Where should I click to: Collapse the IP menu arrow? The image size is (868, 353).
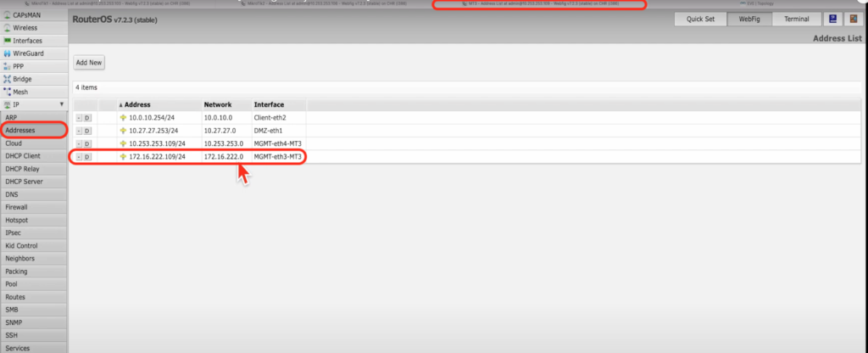(x=61, y=104)
